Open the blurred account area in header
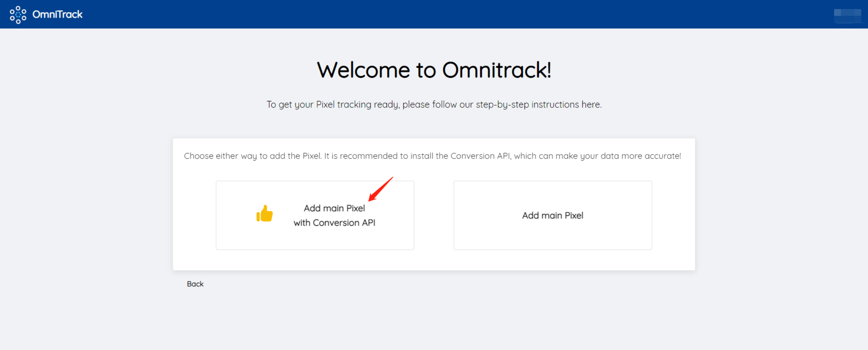The image size is (868, 350). coord(847,15)
